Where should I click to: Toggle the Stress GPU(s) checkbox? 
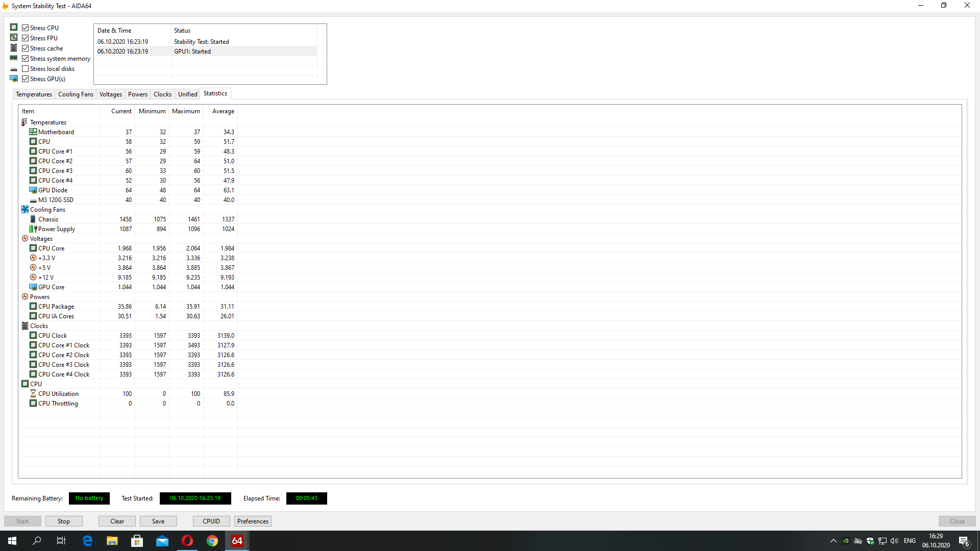tap(25, 79)
